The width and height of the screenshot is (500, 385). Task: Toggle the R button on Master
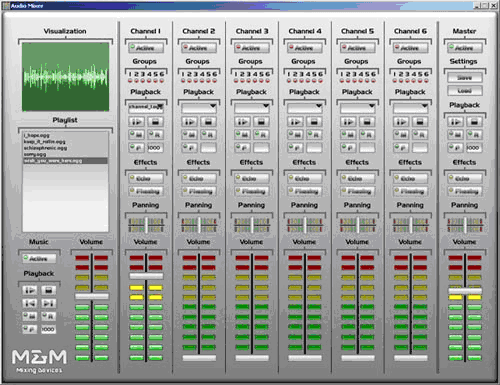pos(474,135)
